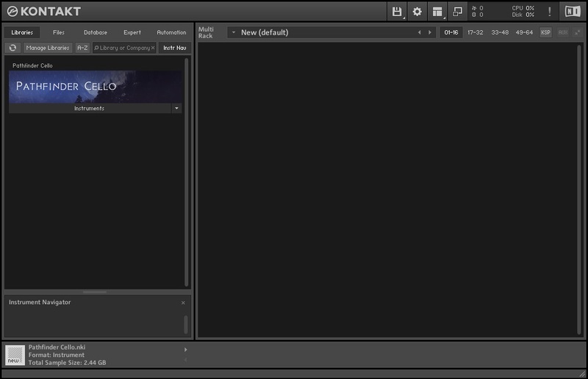Click the New (default) multi name
Screen dimensions: 588x379
point(265,32)
